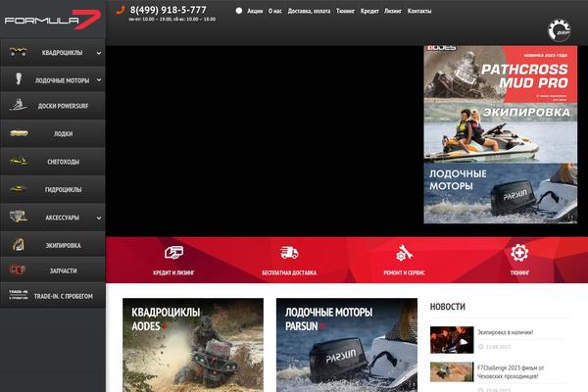Screen dimensions: 588x392
Task: Click the tuning gear icon
Action: tap(519, 253)
